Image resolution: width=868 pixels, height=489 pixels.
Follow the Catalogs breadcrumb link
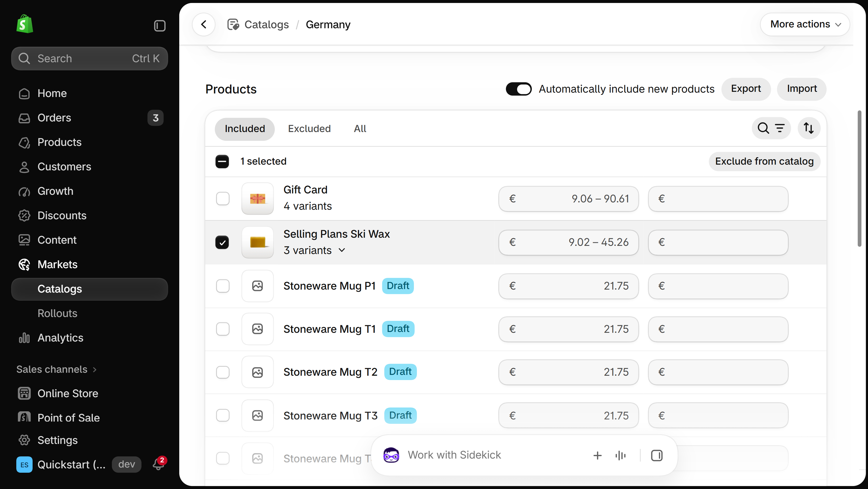pos(266,25)
